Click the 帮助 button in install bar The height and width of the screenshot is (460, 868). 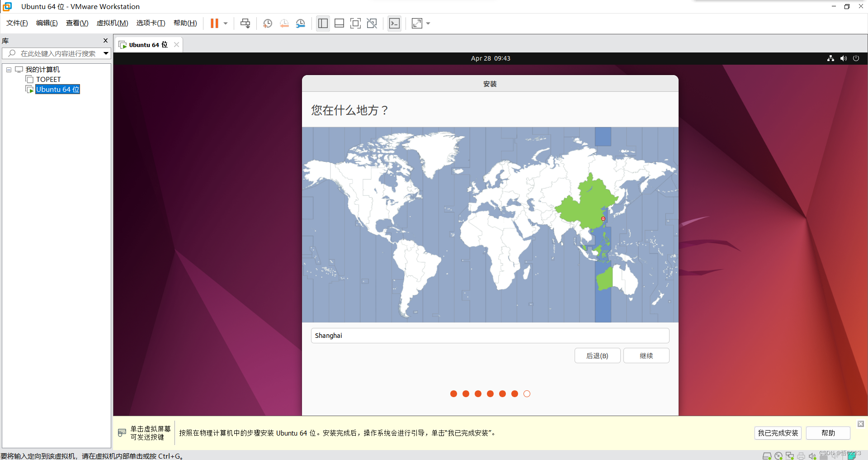coord(828,433)
